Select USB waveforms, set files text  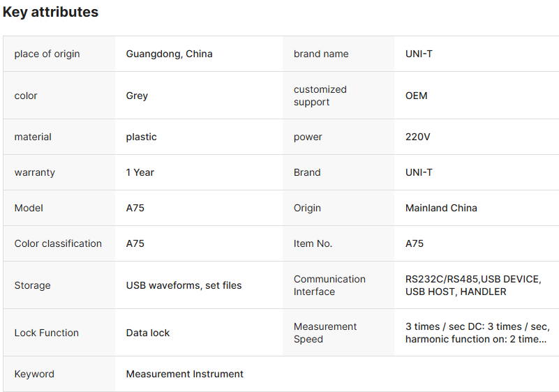pyautogui.click(x=184, y=285)
